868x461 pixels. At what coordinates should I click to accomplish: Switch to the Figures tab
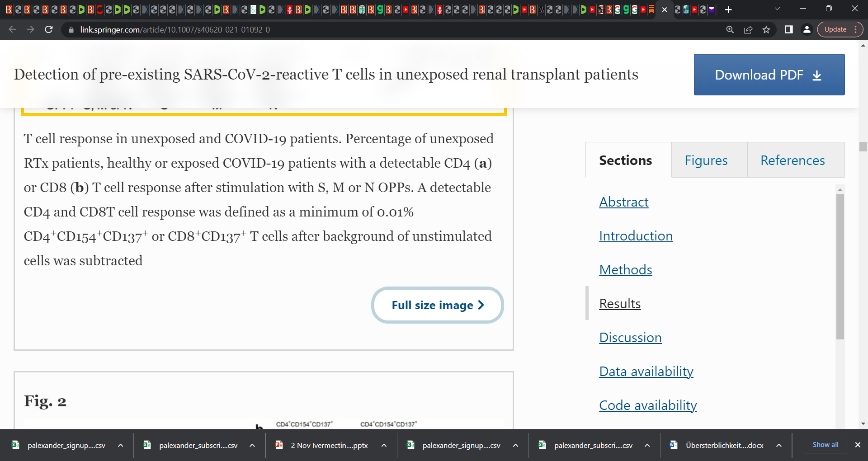pyautogui.click(x=706, y=160)
